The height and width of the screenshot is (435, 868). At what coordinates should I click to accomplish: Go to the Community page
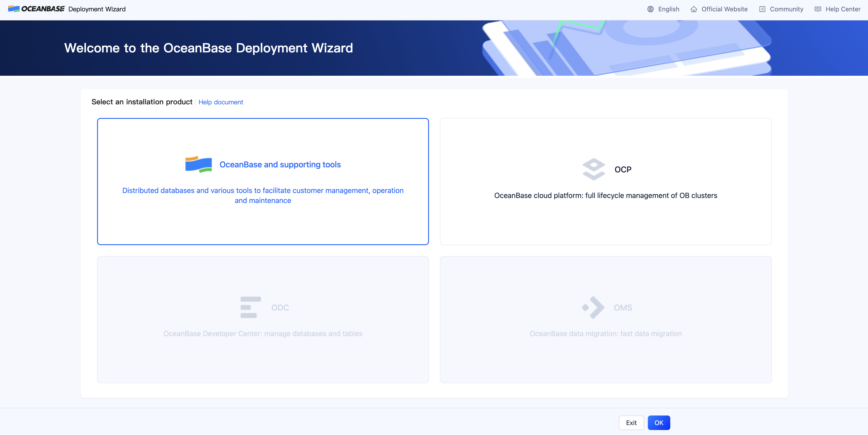pos(786,9)
